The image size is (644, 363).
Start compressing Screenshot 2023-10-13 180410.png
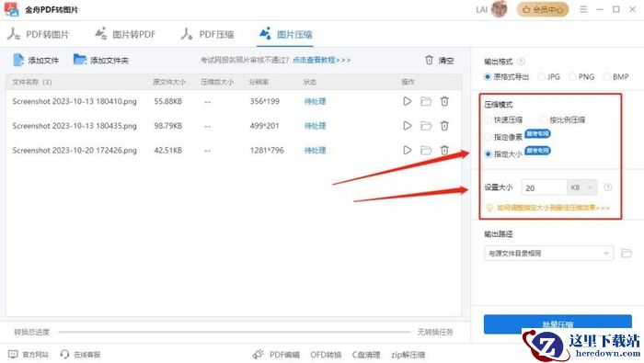pyautogui.click(x=407, y=101)
